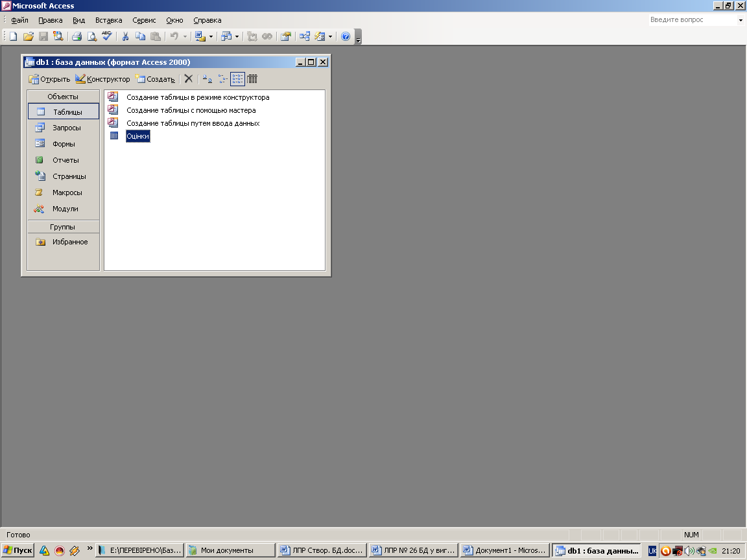This screenshot has height=560, width=747.
Task: Open the Файл menu
Action: pyautogui.click(x=19, y=20)
